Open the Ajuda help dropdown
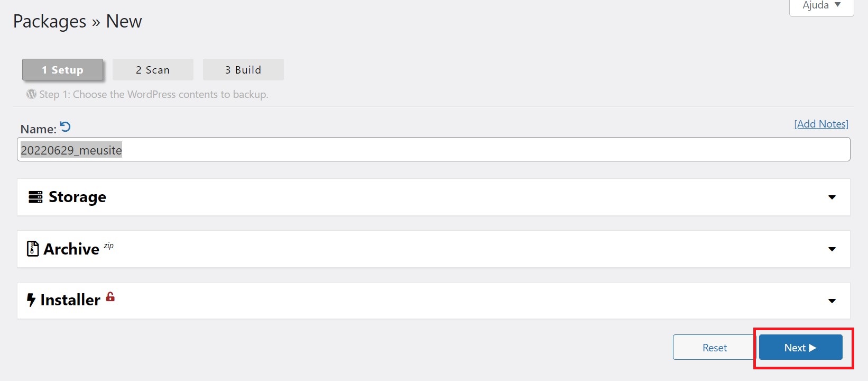 (821, 6)
